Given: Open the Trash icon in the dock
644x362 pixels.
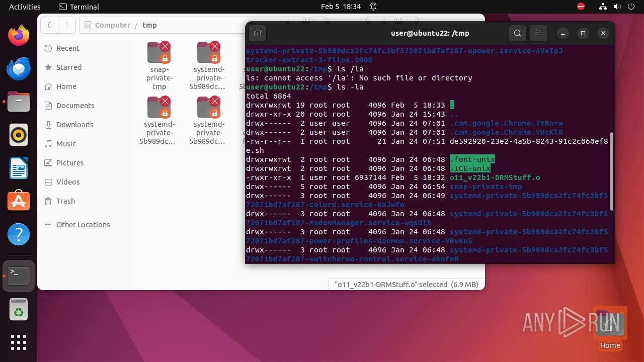Looking at the screenshot, I should point(19,309).
